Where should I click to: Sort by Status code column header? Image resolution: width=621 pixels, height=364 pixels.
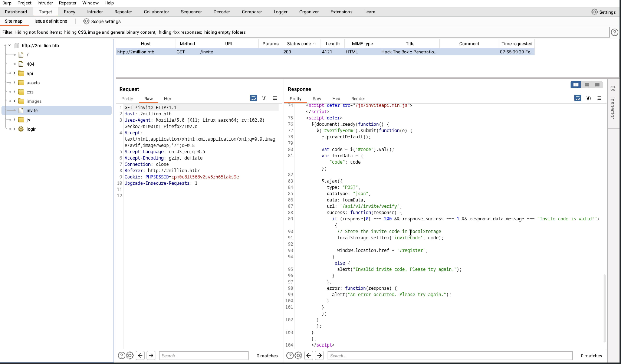[301, 44]
